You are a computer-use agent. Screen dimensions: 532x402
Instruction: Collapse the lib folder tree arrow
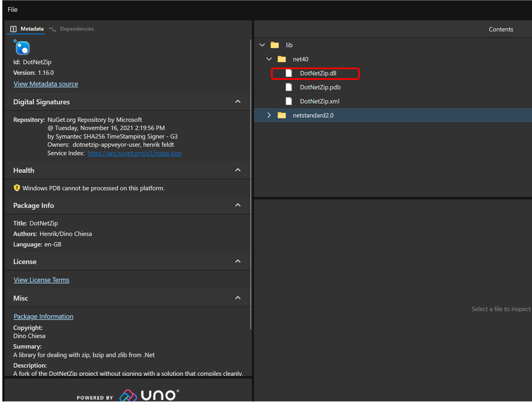262,45
